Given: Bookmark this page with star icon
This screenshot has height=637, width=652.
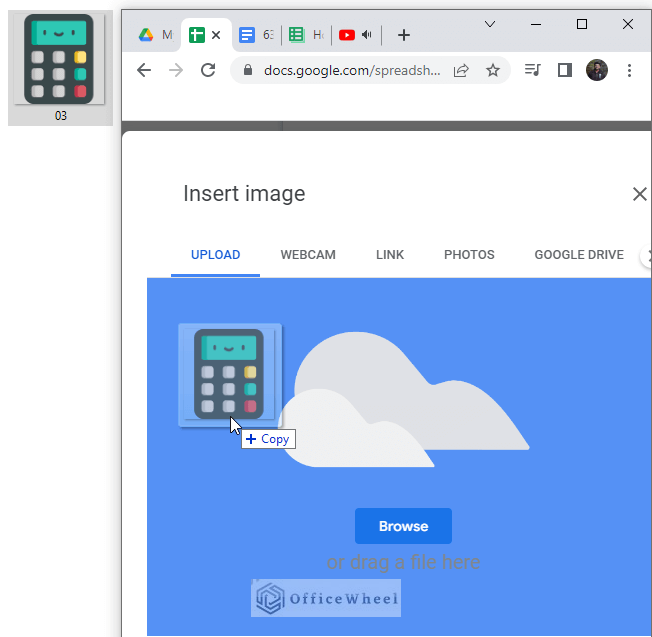Looking at the screenshot, I should click(493, 70).
